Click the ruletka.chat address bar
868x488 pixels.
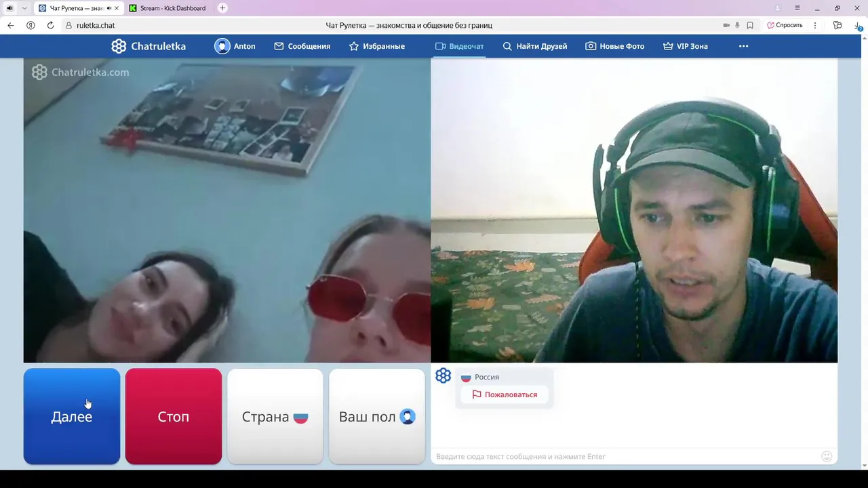tap(96, 25)
